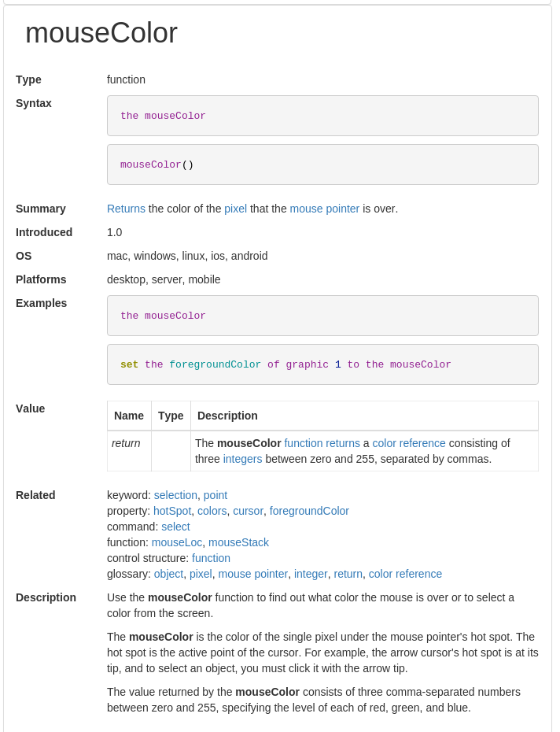
Task: Open 'color reference' link in Value description
Action: (x=409, y=443)
